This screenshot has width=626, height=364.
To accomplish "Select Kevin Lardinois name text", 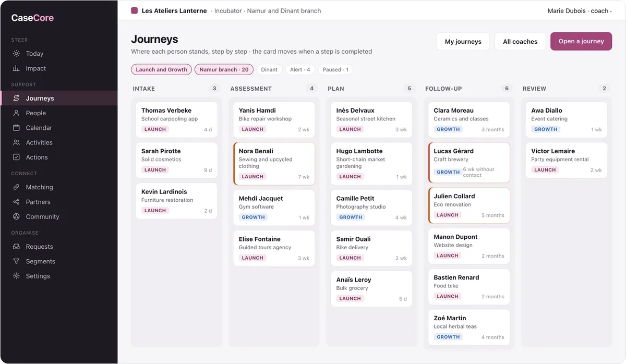I will pyautogui.click(x=164, y=192).
